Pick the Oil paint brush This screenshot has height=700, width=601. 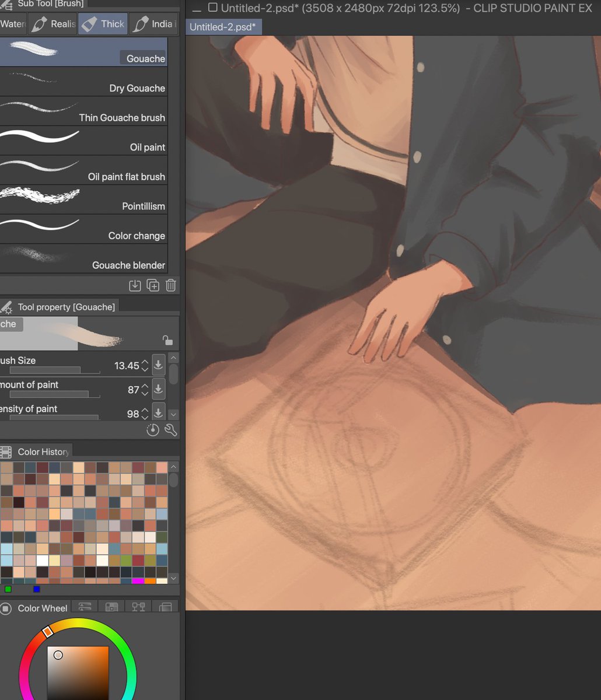[x=83, y=141]
